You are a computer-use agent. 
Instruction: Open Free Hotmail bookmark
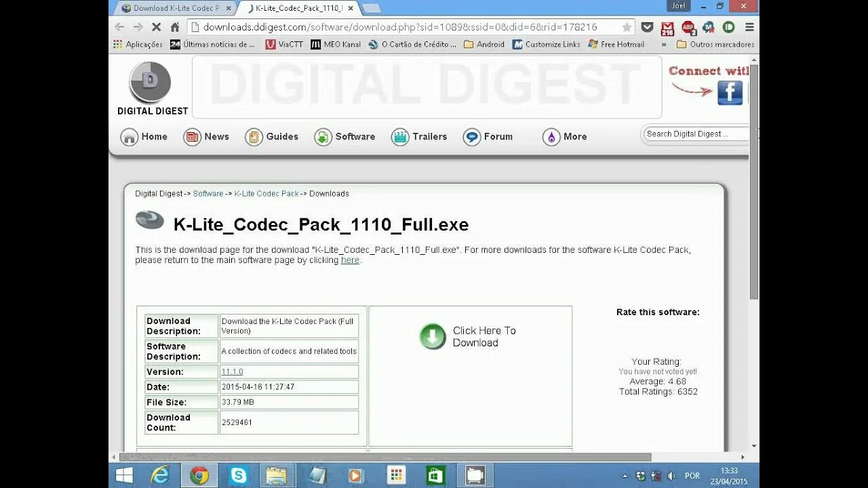point(616,44)
